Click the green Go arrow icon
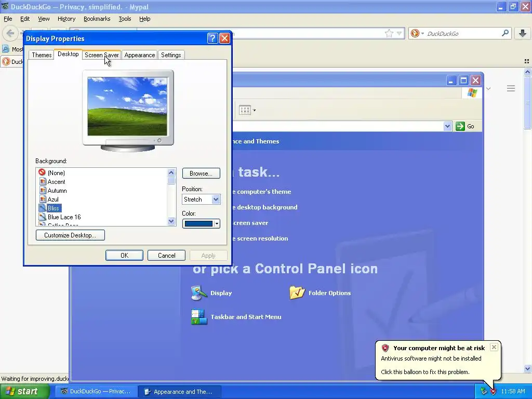 pyautogui.click(x=460, y=126)
